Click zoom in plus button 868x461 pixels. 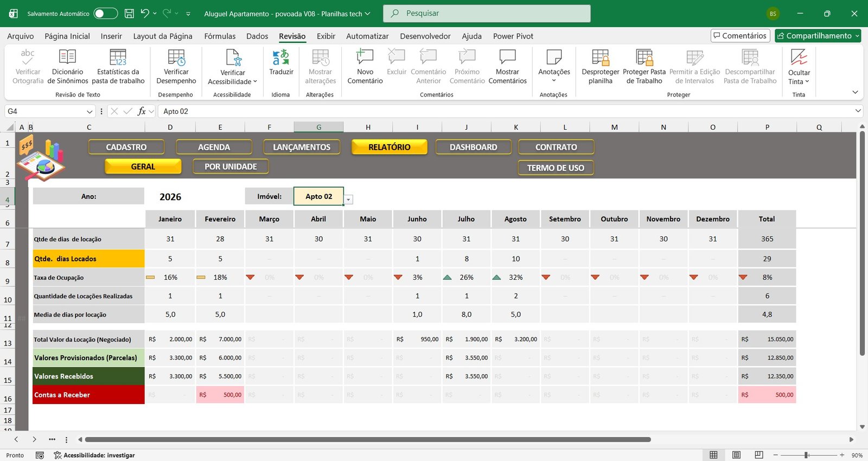842,455
